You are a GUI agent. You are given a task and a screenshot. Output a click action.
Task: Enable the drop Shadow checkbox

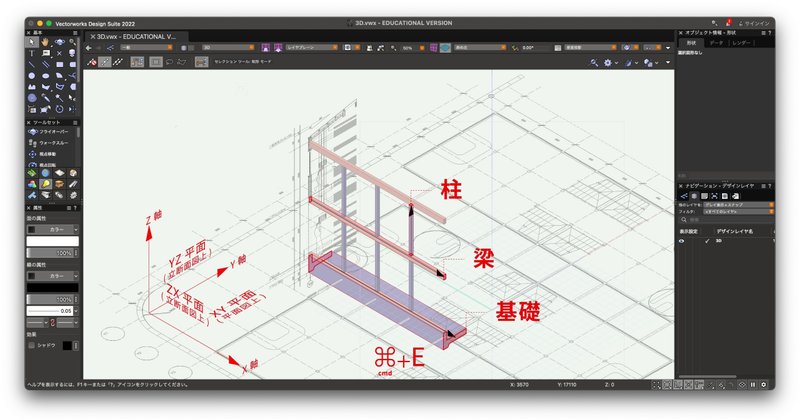(32, 346)
